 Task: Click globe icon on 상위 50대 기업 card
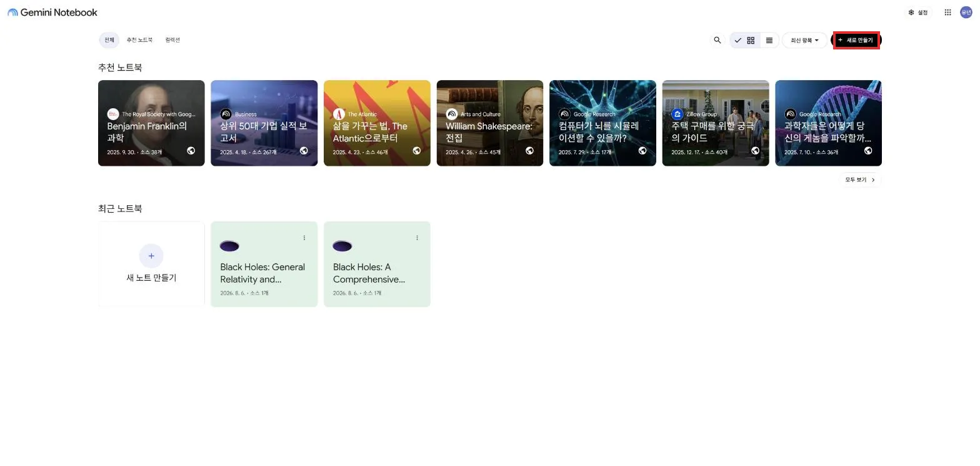pos(304,151)
